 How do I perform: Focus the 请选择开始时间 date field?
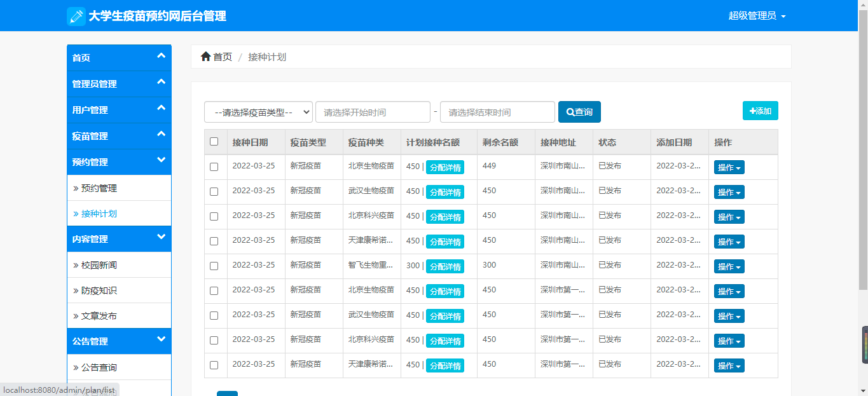[373, 112]
